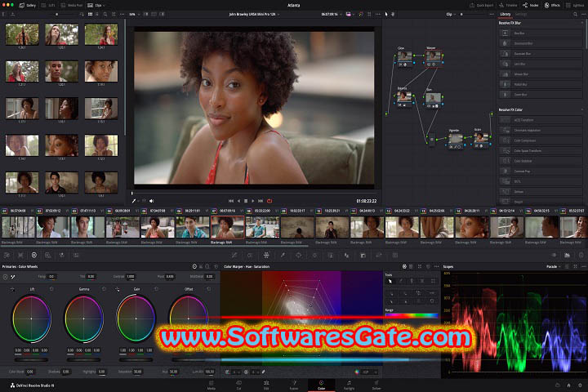Select timeline clip 07 thumbnail
The height and width of the screenshot is (392, 588).
click(x=228, y=227)
